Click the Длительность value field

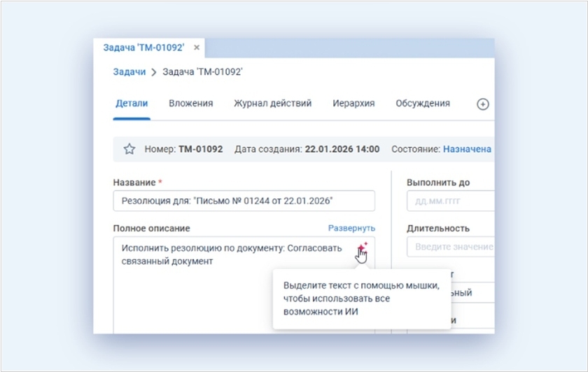[449, 247]
